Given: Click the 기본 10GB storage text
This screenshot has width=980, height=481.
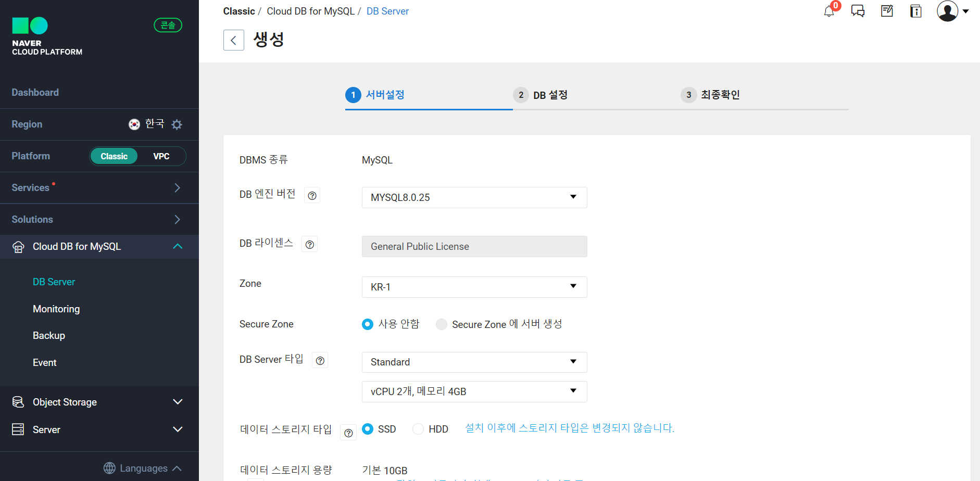Looking at the screenshot, I should click(x=385, y=470).
